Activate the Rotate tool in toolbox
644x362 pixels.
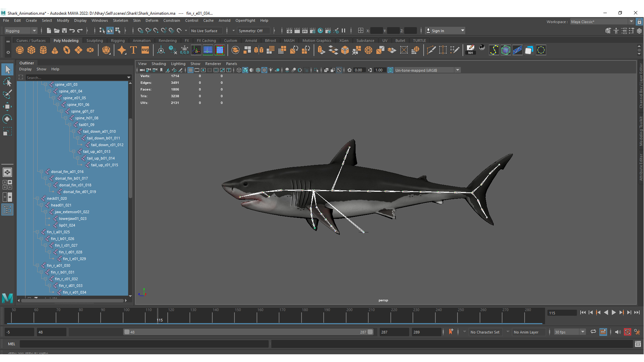click(x=7, y=119)
